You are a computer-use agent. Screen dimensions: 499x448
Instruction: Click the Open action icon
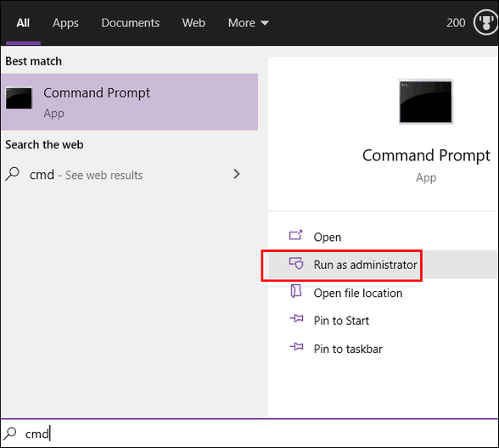pyautogui.click(x=295, y=236)
